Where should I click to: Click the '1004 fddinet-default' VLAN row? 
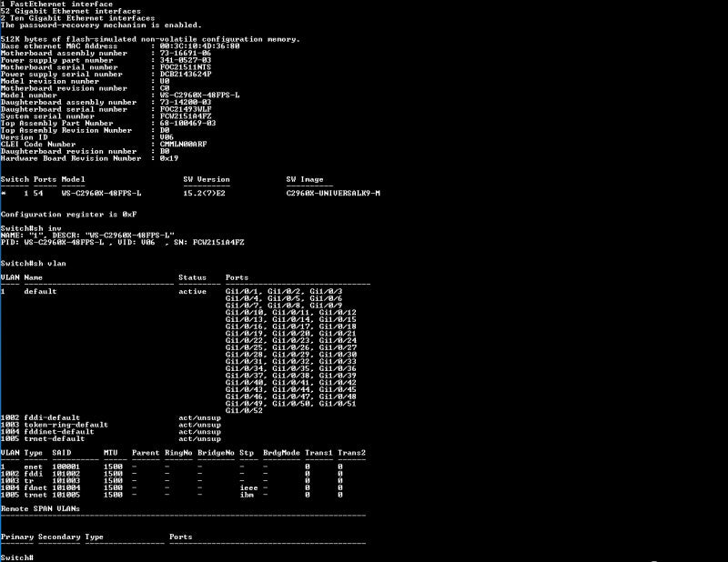click(110, 432)
